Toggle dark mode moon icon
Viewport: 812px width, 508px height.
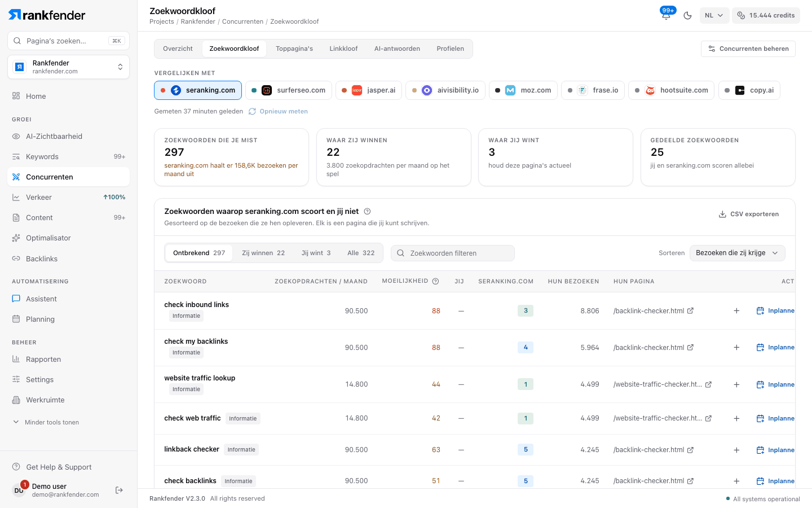687,15
